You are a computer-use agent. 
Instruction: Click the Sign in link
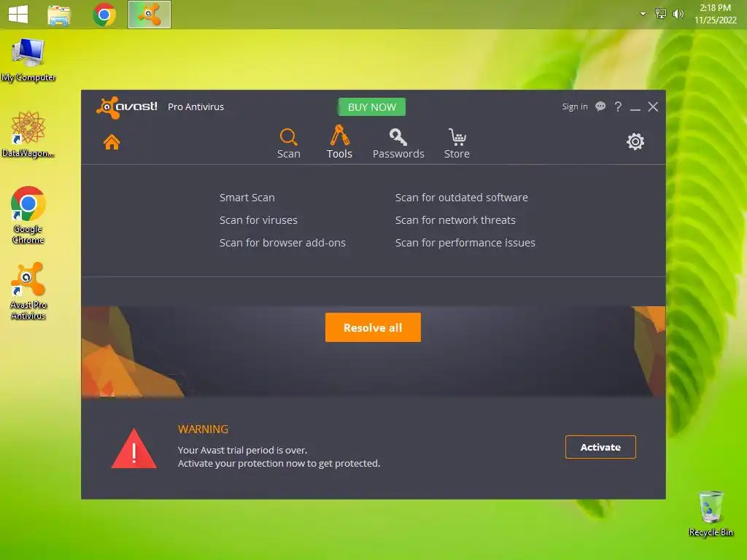click(x=575, y=106)
